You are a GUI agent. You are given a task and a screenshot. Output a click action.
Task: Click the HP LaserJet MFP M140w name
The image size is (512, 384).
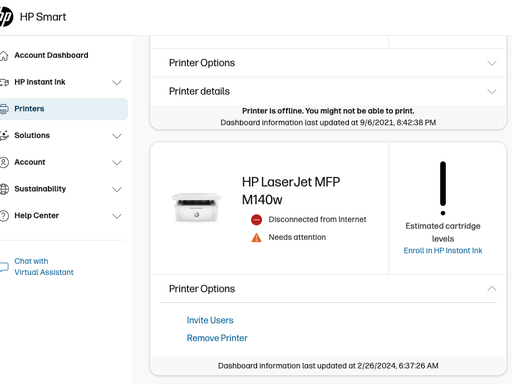pyautogui.click(x=291, y=191)
